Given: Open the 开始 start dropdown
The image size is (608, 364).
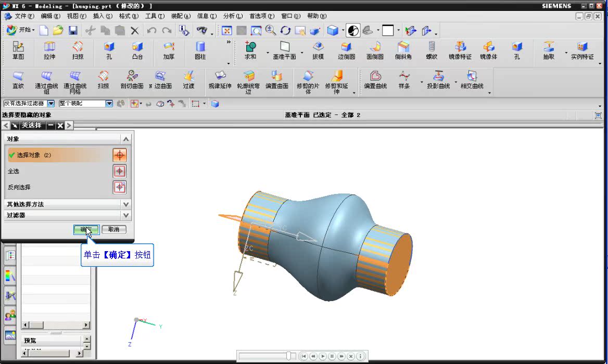Looking at the screenshot, I should pos(20,30).
